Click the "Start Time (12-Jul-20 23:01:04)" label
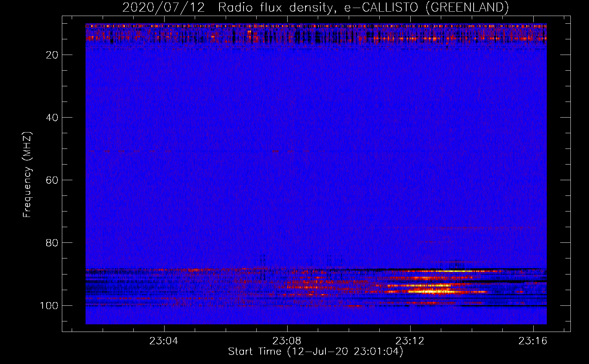The width and height of the screenshot is (589, 364). pos(316,352)
